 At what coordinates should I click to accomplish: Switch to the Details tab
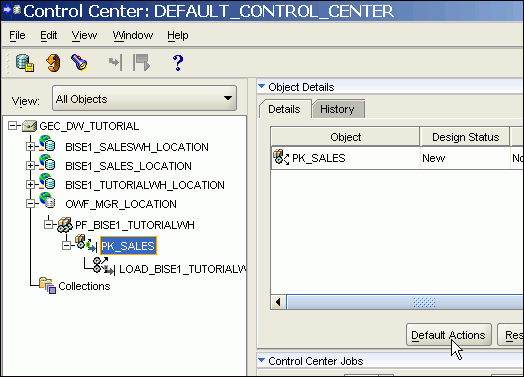(x=284, y=109)
